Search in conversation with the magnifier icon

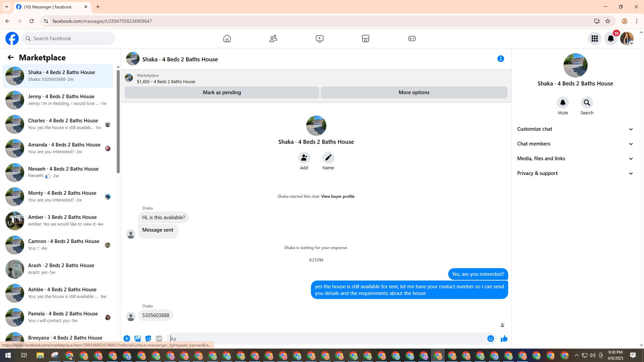coord(587,103)
